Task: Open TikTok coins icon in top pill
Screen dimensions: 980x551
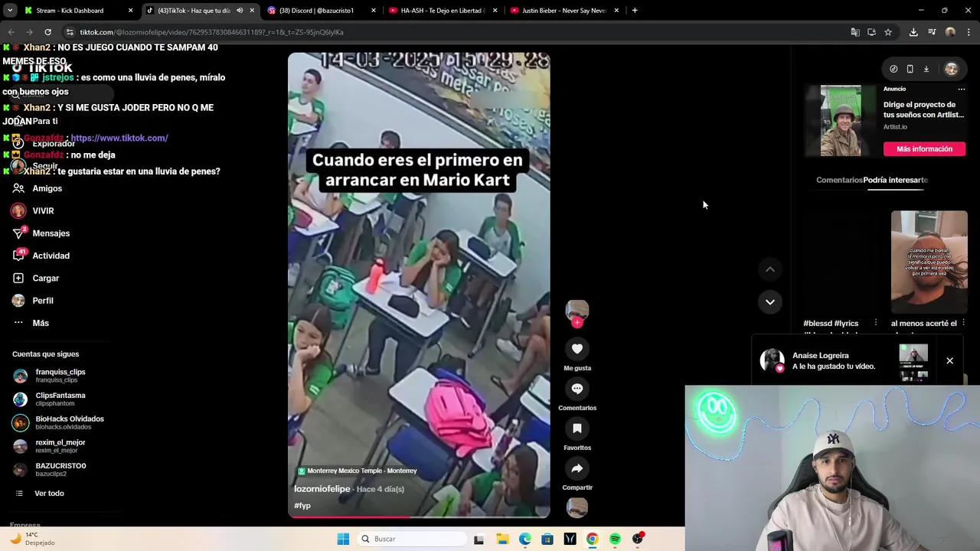Action: (893, 69)
